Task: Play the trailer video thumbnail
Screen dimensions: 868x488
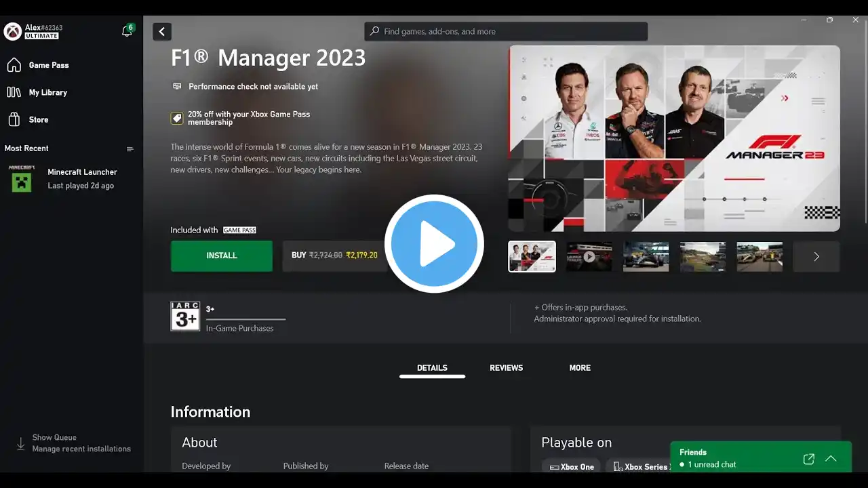Action: point(589,257)
